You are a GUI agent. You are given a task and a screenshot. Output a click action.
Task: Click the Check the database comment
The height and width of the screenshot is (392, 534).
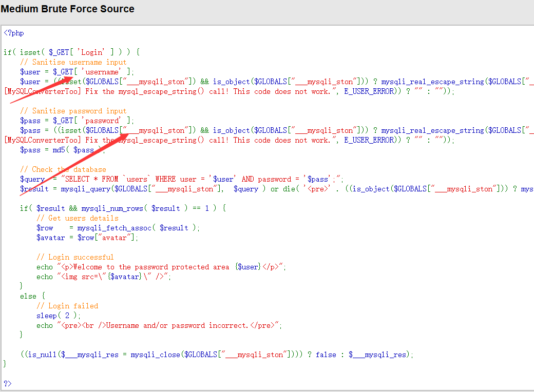click(x=63, y=169)
